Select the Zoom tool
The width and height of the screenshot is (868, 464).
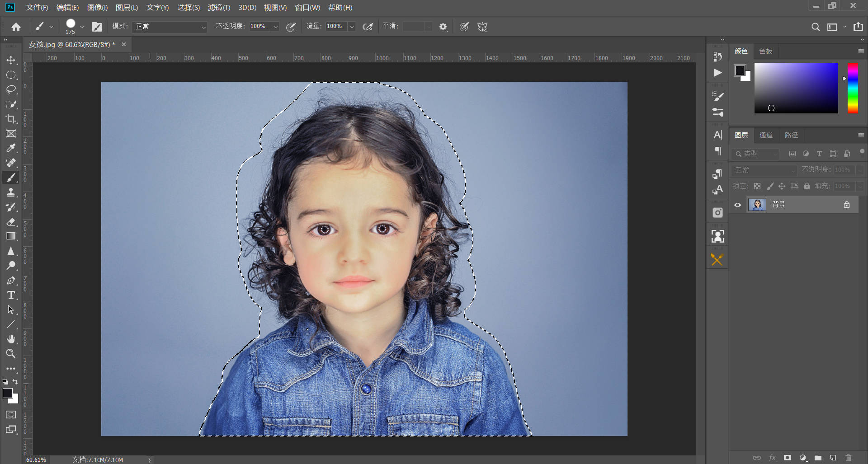11,354
